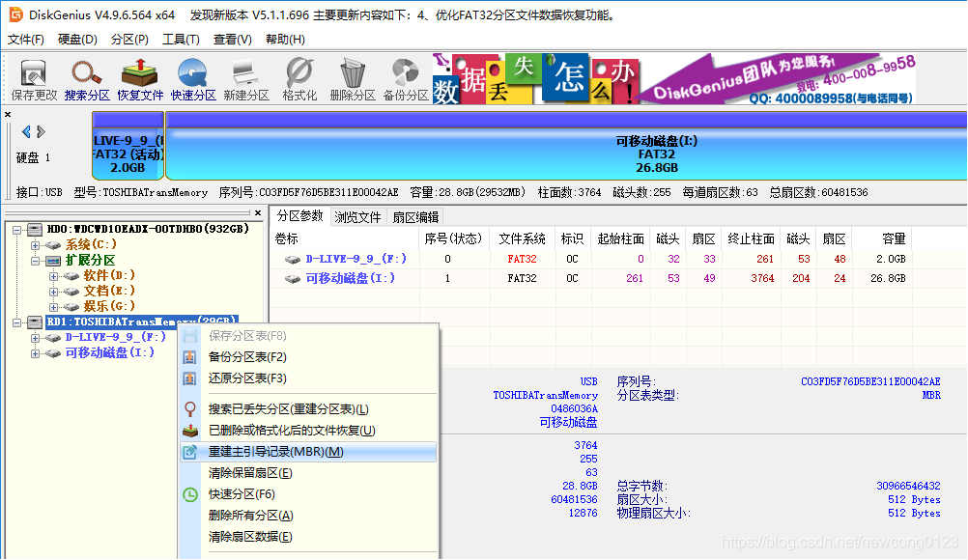Expand the D-LIVE-9_9_(F:) tree node

pyautogui.click(x=35, y=337)
